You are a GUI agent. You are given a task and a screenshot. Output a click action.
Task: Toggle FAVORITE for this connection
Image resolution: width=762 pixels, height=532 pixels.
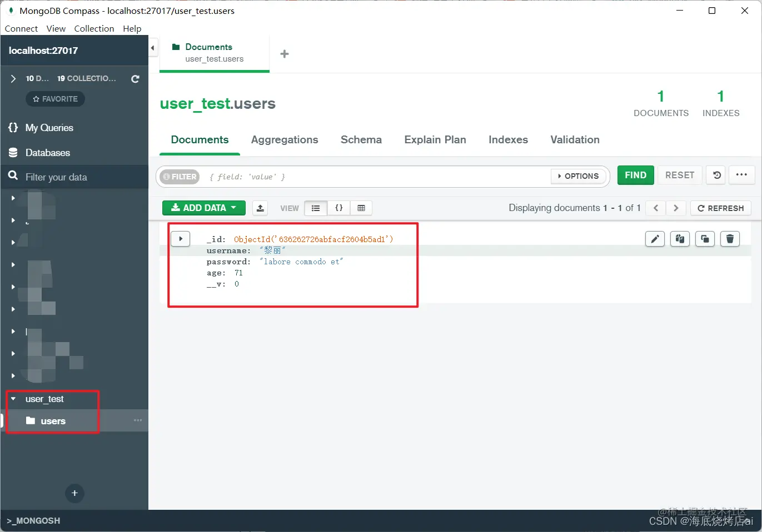[x=55, y=99]
